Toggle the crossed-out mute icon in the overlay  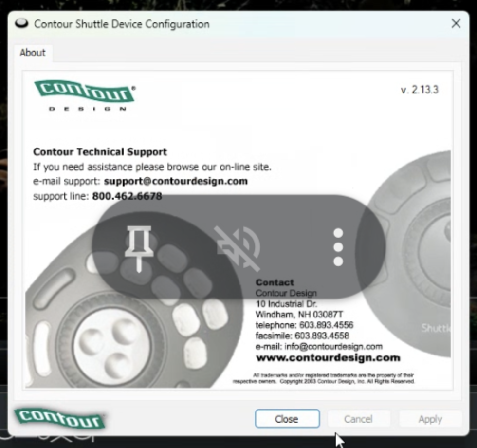[238, 247]
